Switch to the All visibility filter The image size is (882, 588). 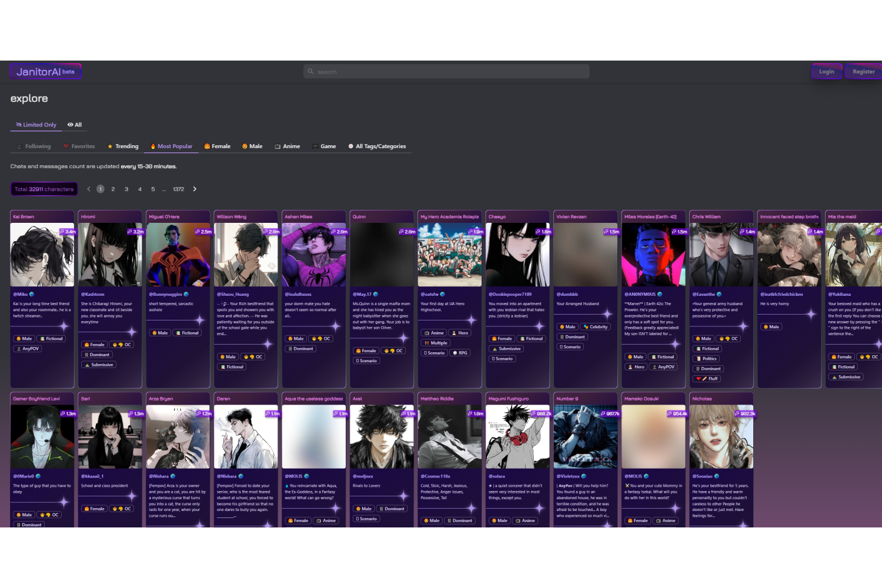[x=75, y=125]
